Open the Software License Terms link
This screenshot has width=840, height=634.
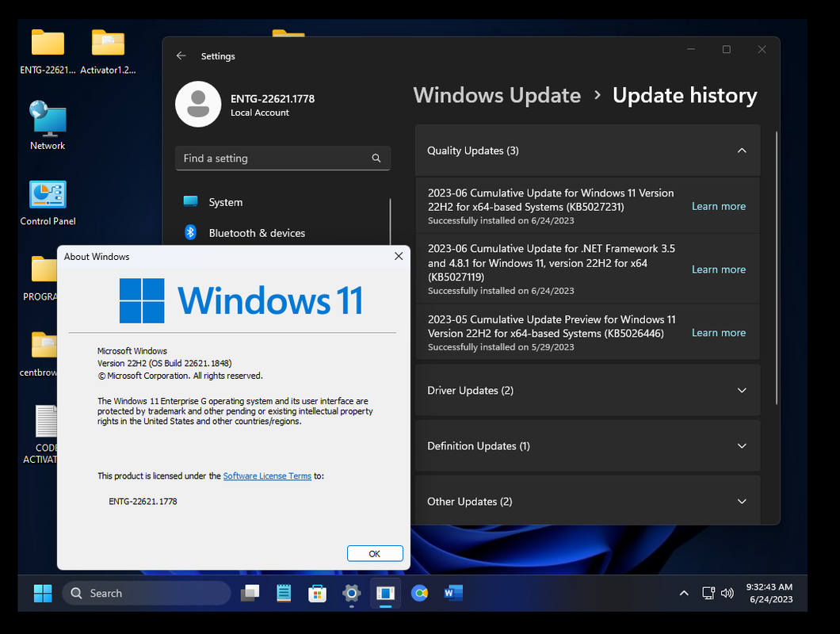[x=267, y=476]
